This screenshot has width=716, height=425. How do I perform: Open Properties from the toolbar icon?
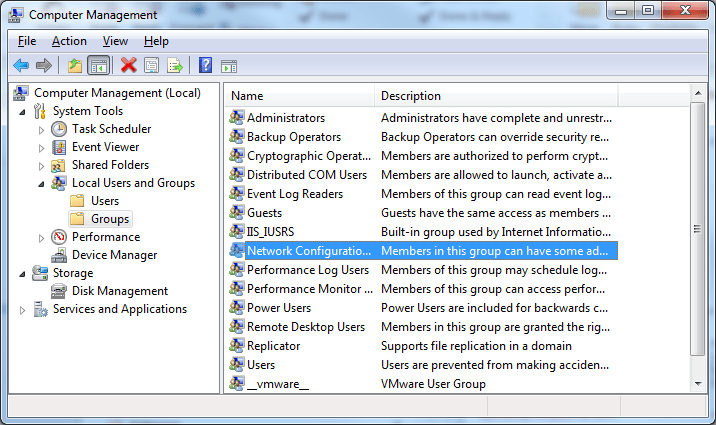pos(152,66)
